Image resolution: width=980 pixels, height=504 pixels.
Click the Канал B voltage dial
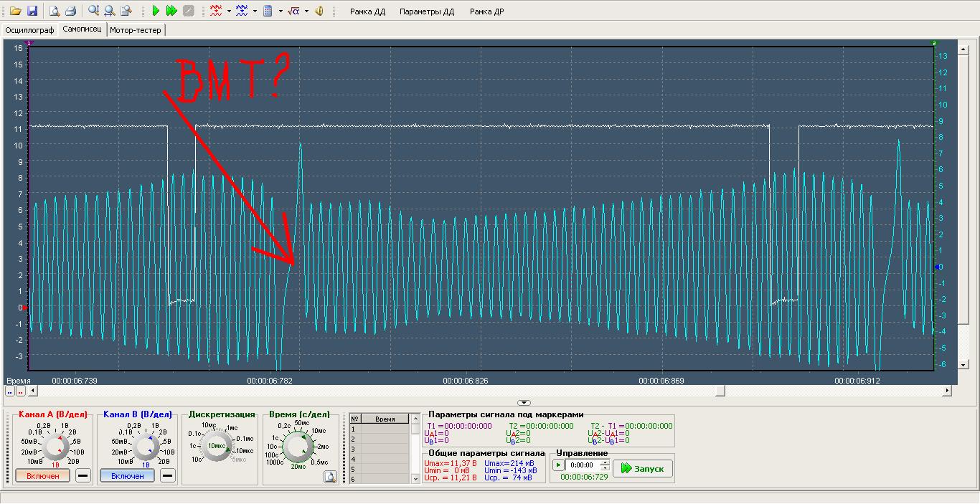coord(146,447)
